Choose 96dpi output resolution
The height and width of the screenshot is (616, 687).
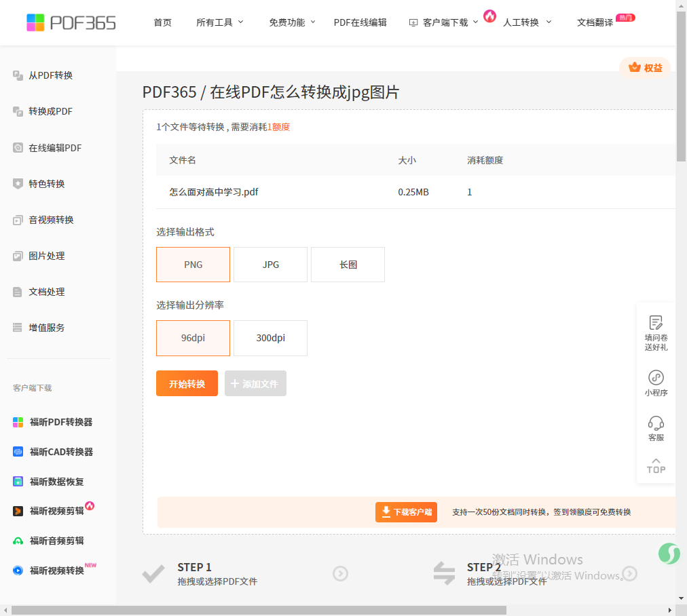(x=193, y=338)
